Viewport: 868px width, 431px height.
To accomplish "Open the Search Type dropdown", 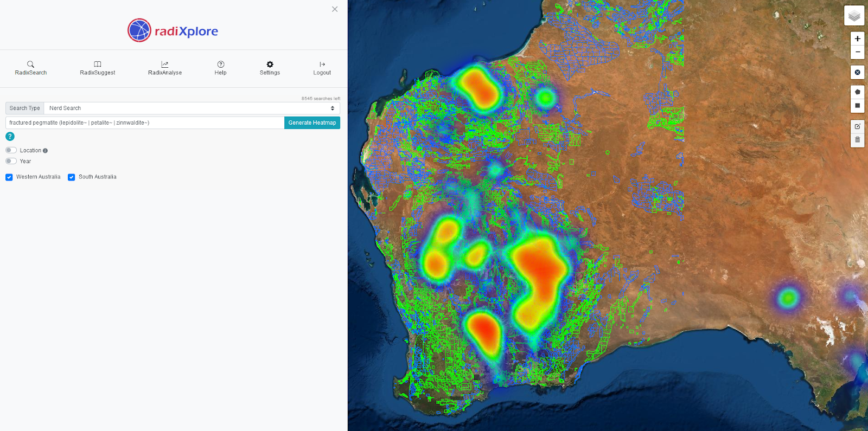I will (192, 108).
